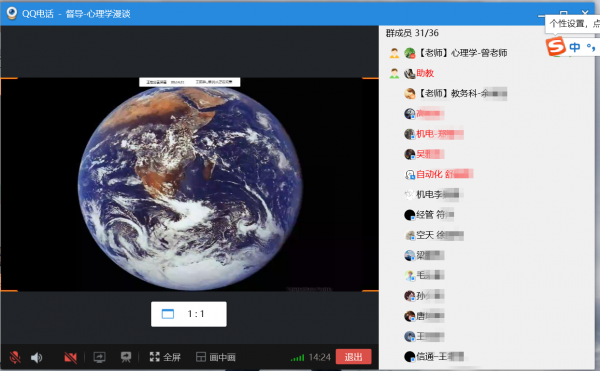Switch input language via 中 indicator
This screenshot has width=600, height=371.
(x=574, y=47)
